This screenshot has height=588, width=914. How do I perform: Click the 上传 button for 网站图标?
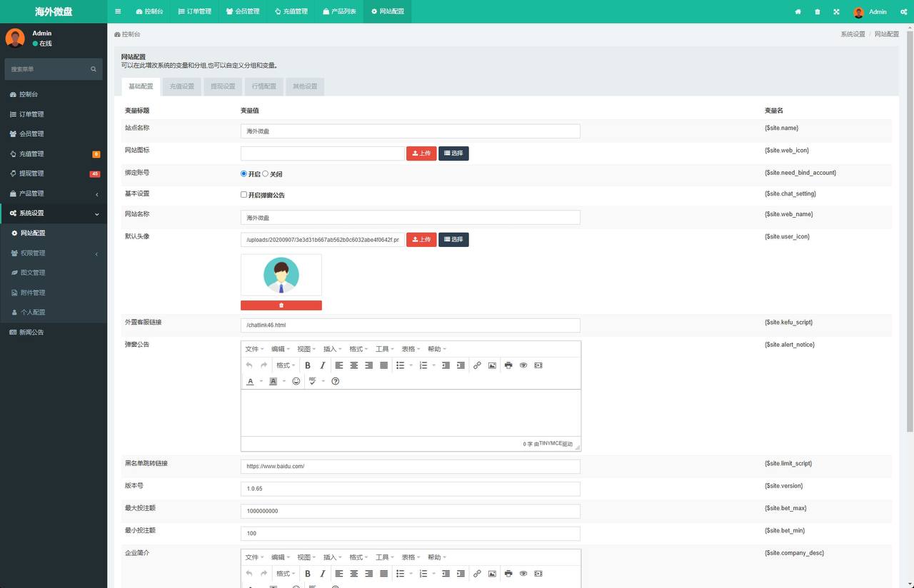421,153
